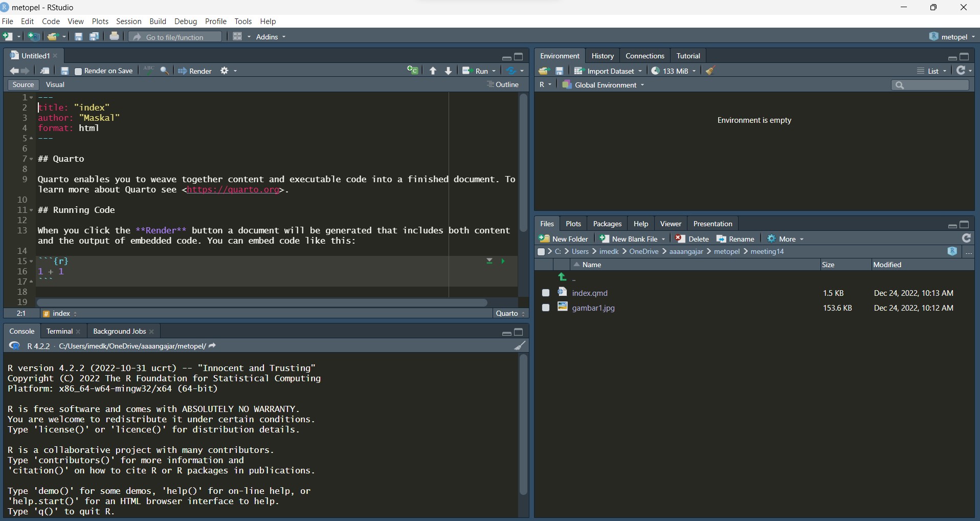
Task: Open the Session menu
Action: [128, 21]
